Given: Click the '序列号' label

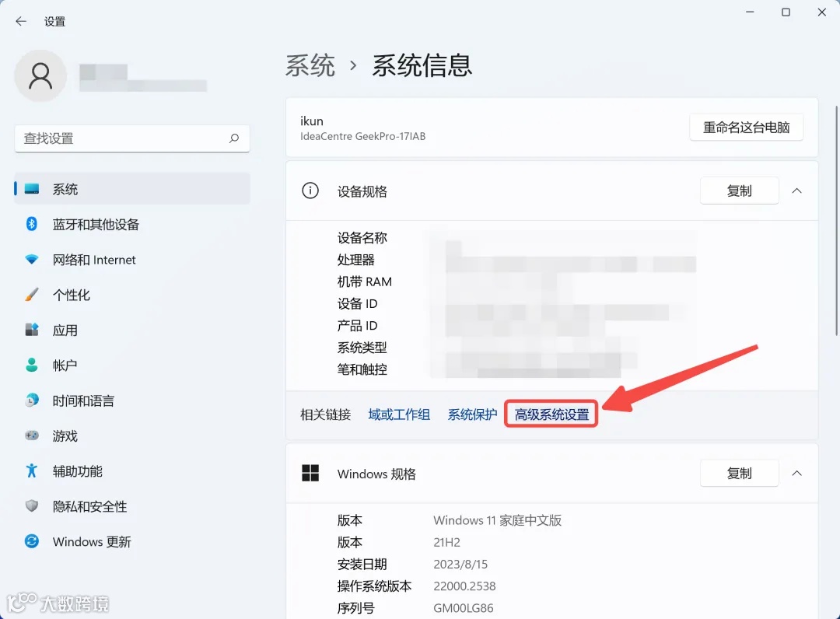Looking at the screenshot, I should [355, 608].
